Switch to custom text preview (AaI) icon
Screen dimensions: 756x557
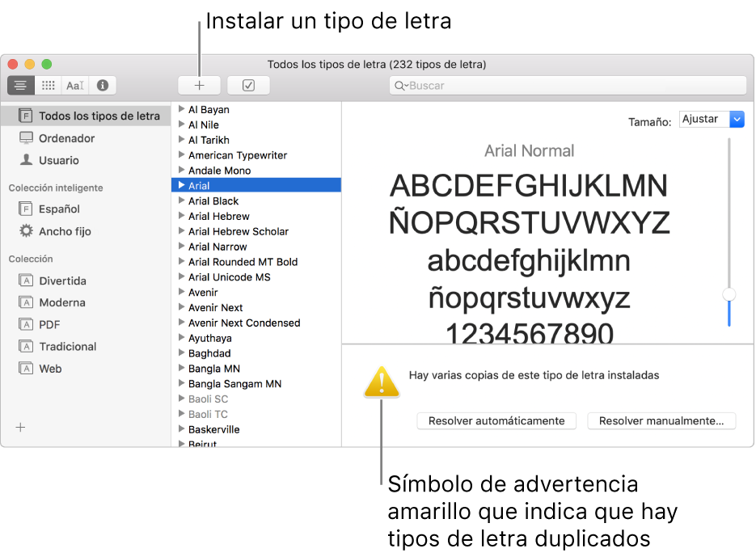(x=75, y=86)
